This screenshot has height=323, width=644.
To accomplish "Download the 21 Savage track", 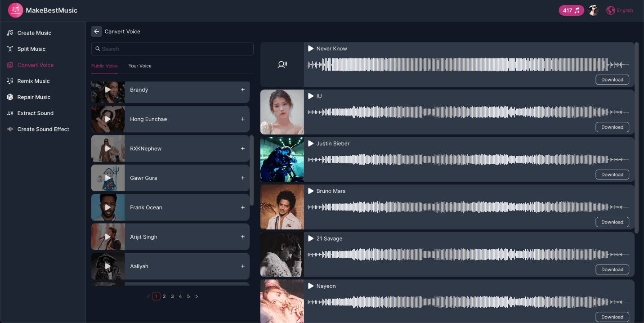I will click(x=612, y=269).
